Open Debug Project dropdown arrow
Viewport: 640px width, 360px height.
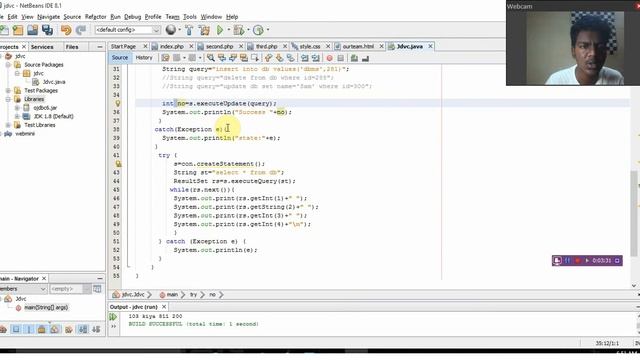[x=248, y=30]
